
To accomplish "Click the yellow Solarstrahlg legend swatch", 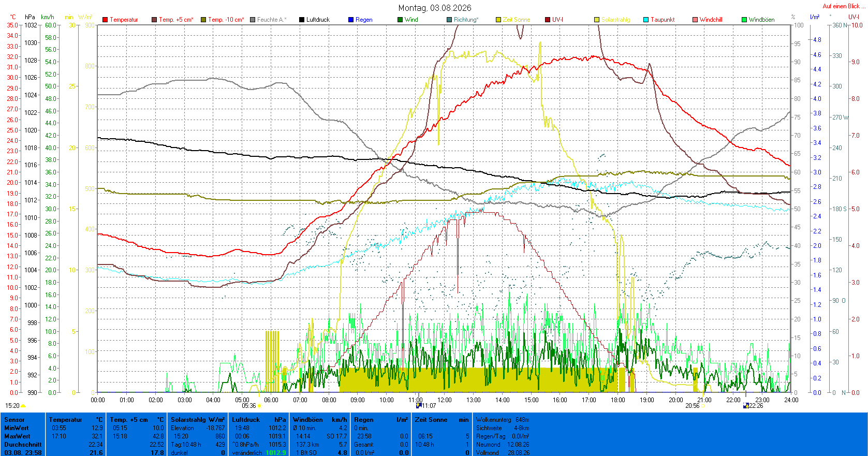I will click(x=597, y=20).
